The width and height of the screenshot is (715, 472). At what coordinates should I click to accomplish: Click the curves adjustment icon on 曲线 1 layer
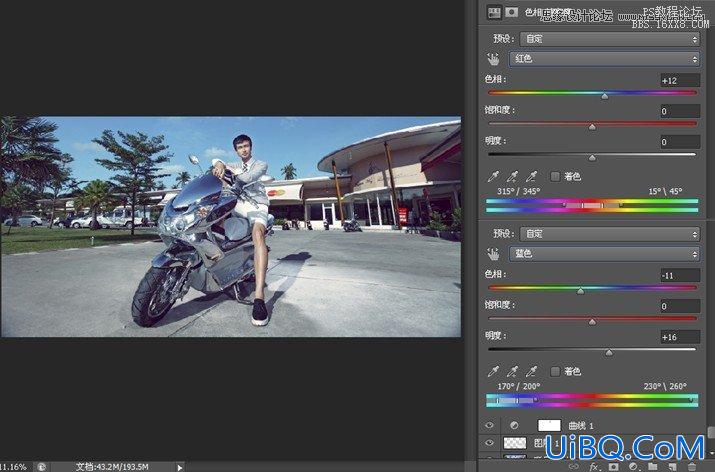514,425
